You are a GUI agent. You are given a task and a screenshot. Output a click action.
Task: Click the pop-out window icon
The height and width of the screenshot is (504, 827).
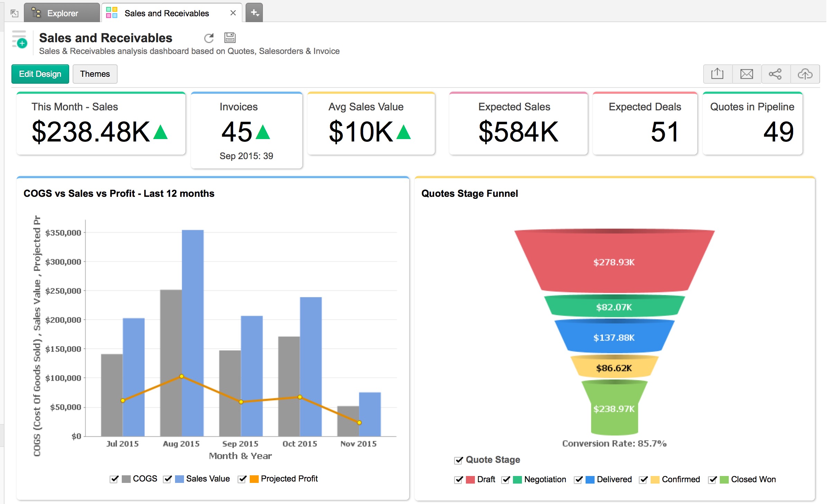(x=14, y=13)
